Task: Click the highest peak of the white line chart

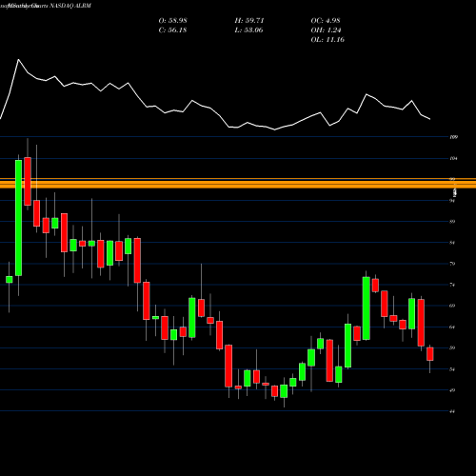Action: coord(18,59)
